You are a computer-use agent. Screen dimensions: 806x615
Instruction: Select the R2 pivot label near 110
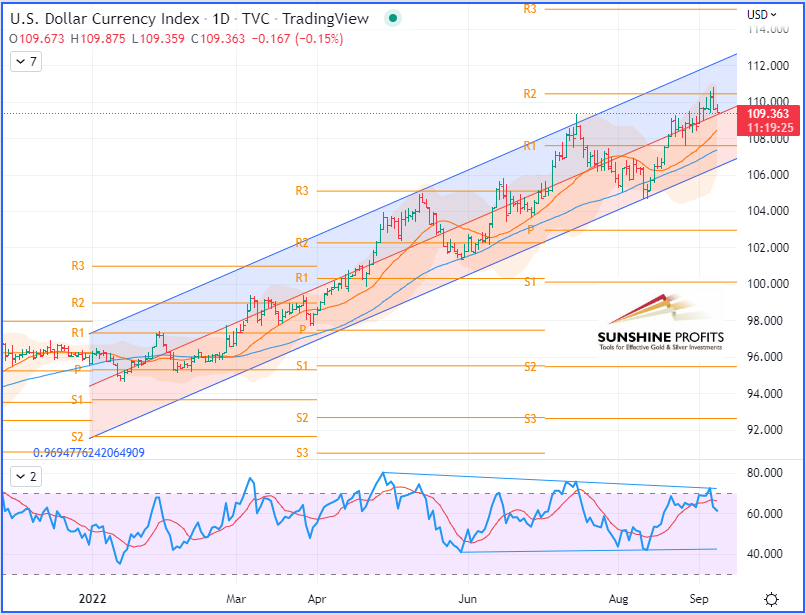pos(530,94)
